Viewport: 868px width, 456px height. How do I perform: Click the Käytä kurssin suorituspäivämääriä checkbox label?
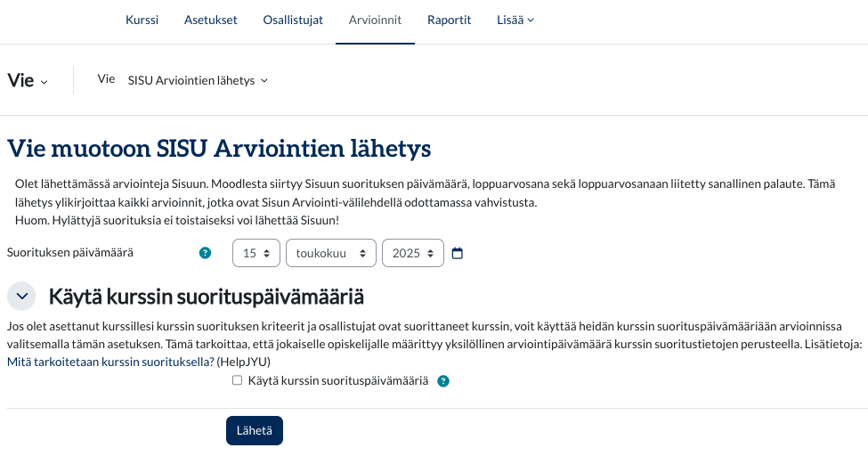pyautogui.click(x=338, y=380)
